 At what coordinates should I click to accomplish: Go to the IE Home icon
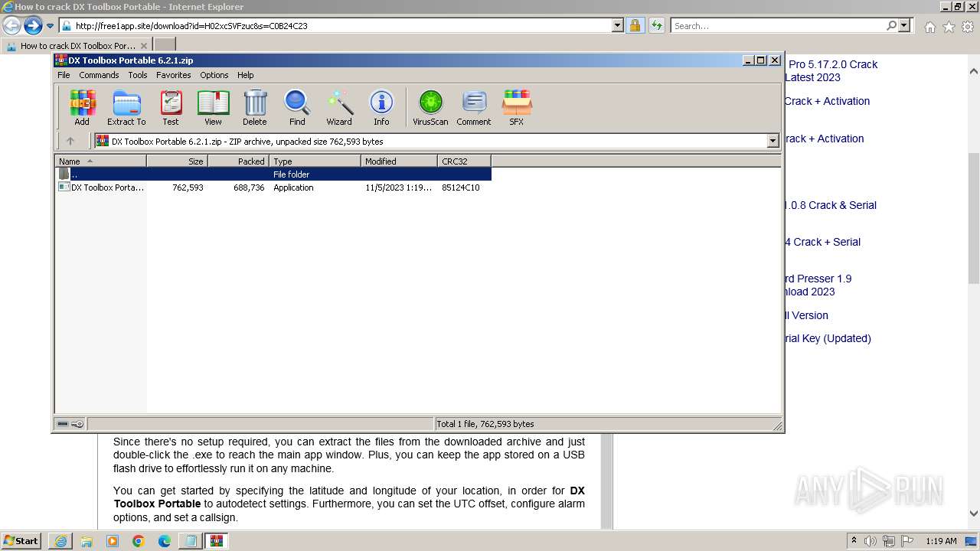pos(929,27)
